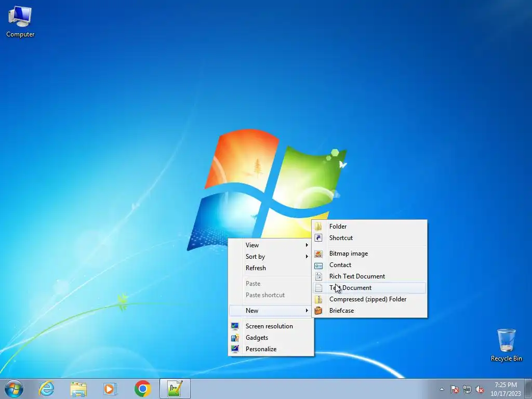Open the Windows Start orb
532x399 pixels.
point(14,389)
